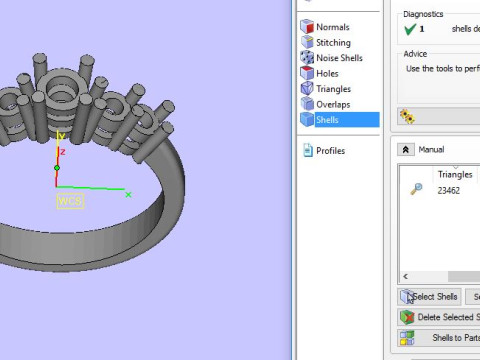Open the Profiles page
Image resolution: width=480 pixels, height=360 pixels.
point(324,151)
